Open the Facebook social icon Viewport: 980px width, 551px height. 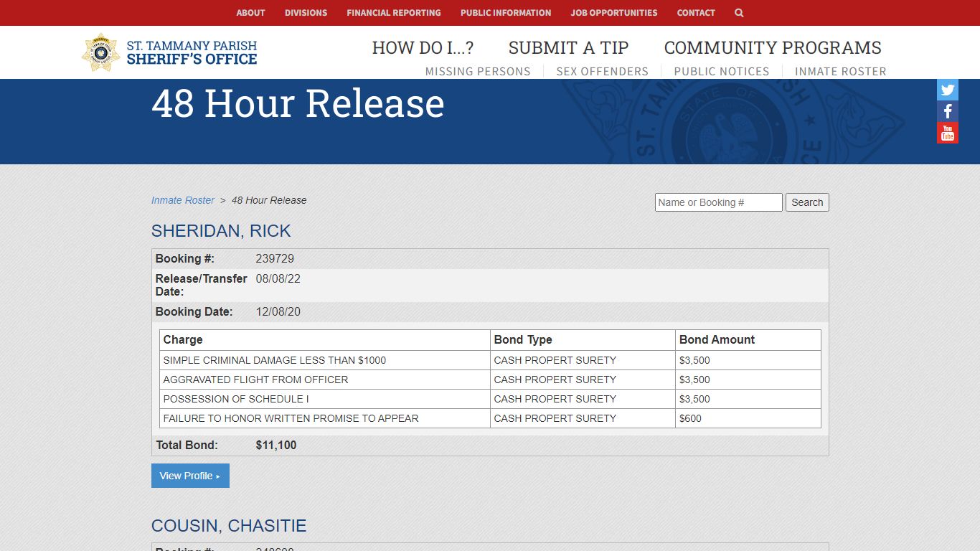point(948,111)
